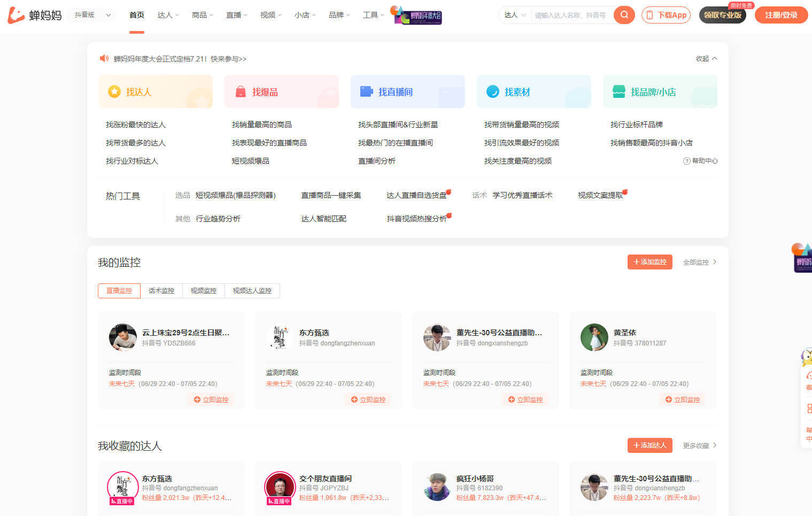Select the 视频达人监控 tab
The image size is (812, 516).
tap(252, 291)
